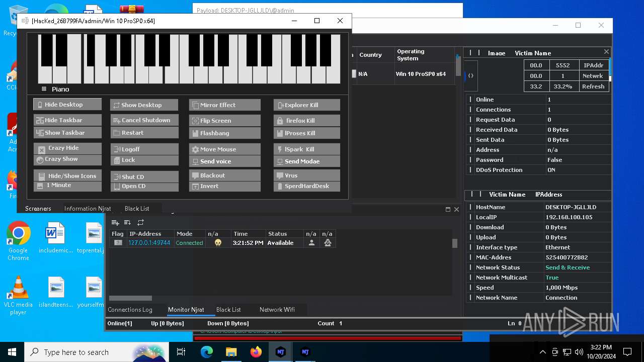The height and width of the screenshot is (362, 644).
Task: Click the Show Taskbar button
Action: coord(67,133)
